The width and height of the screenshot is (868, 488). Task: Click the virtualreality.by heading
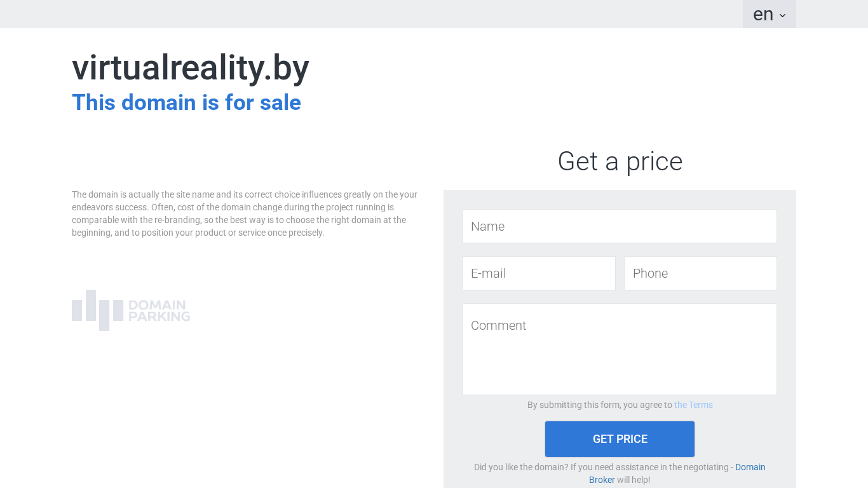pyautogui.click(x=191, y=68)
